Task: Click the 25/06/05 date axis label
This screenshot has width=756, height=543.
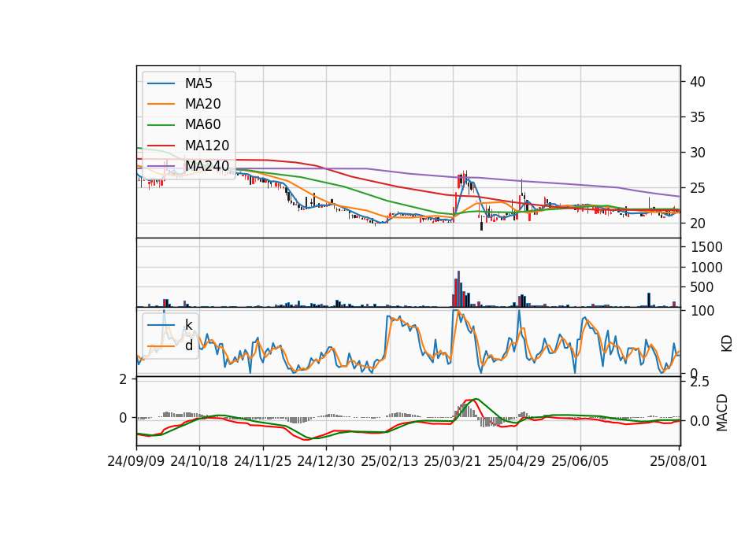Action: pyautogui.click(x=580, y=461)
